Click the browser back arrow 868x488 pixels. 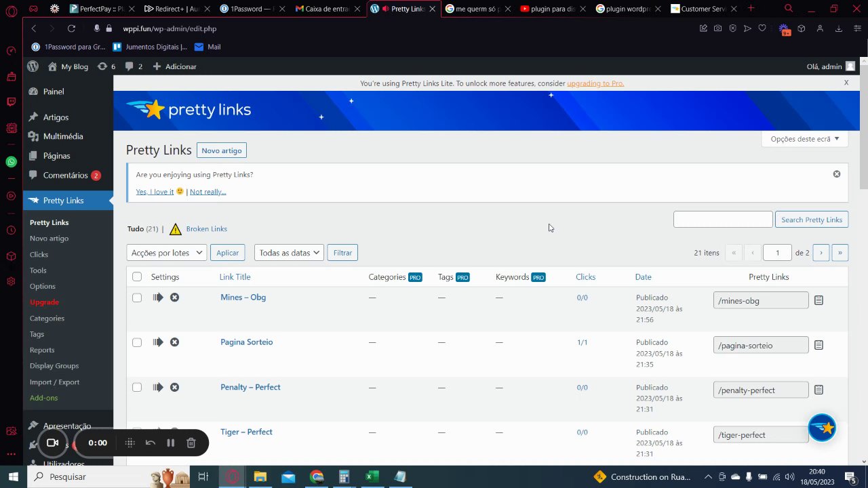point(34,28)
